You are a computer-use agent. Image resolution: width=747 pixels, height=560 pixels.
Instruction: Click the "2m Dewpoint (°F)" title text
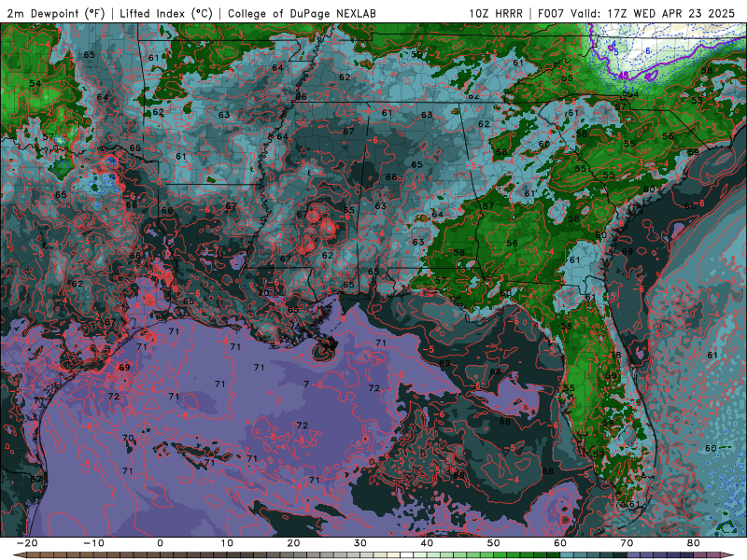56,13
